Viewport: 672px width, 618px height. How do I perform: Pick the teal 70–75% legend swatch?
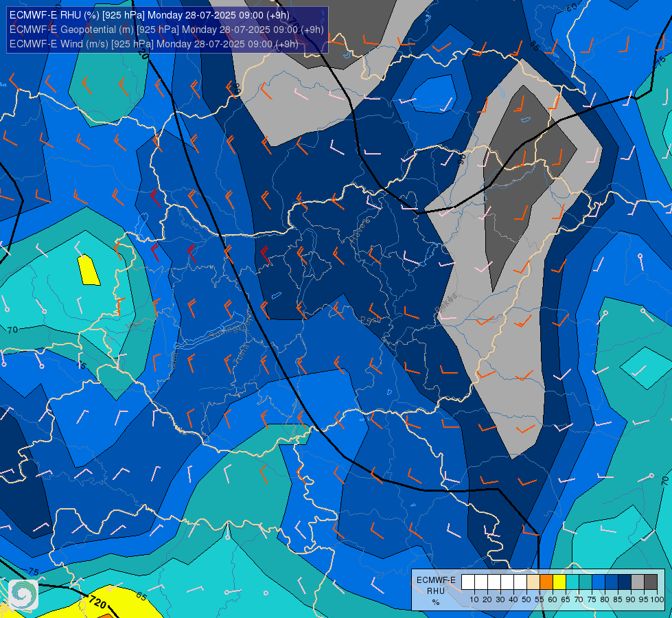coord(586,582)
